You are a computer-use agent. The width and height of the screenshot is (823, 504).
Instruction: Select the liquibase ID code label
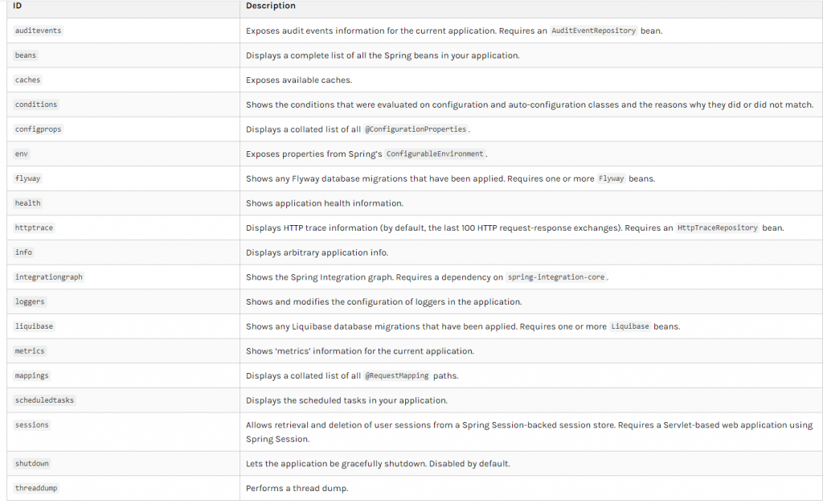[x=34, y=326]
